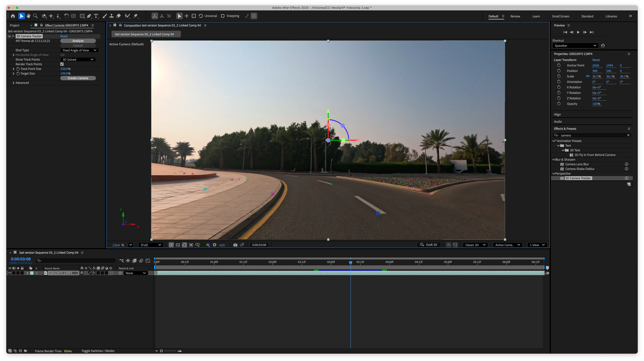Select the Puppet Pin tool
Image resolution: width=644 pixels, height=361 pixels.
(x=136, y=16)
